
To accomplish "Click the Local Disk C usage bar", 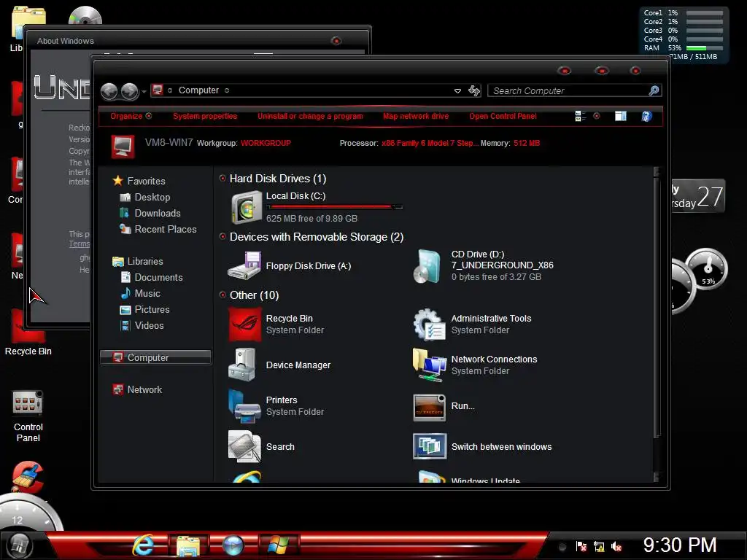I will (x=334, y=206).
